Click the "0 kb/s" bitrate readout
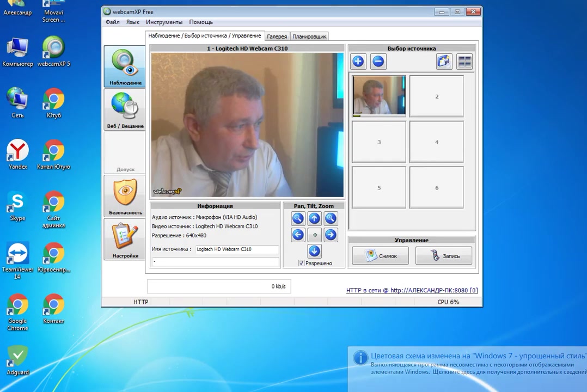The height and width of the screenshot is (392, 587). pyautogui.click(x=279, y=286)
